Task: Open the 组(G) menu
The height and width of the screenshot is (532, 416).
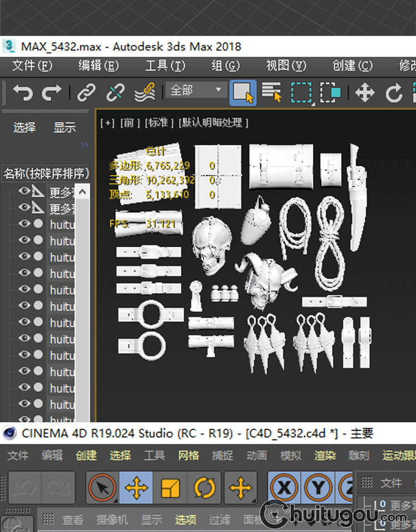Action: [x=226, y=65]
